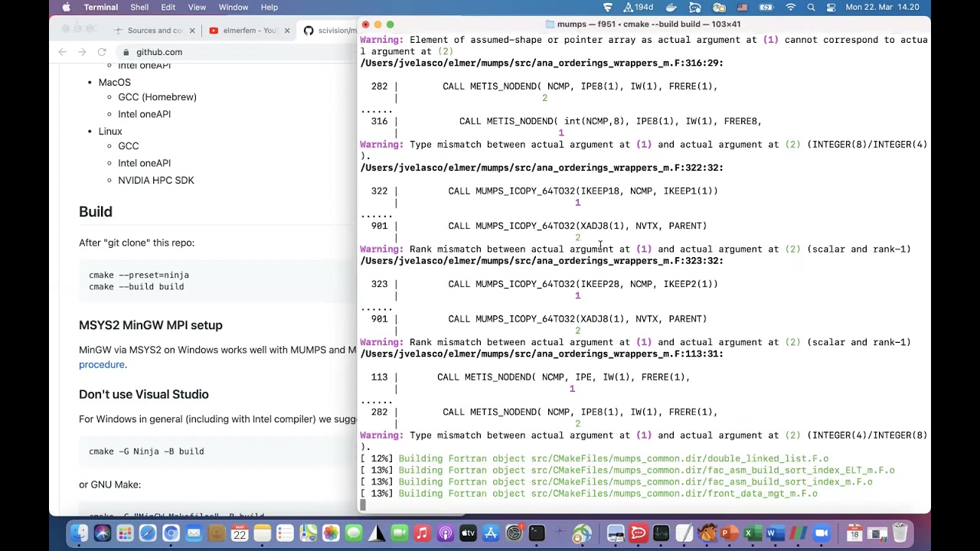Click the 'GCC (Homebrew)' list item
The height and width of the screenshot is (551, 980).
(157, 97)
